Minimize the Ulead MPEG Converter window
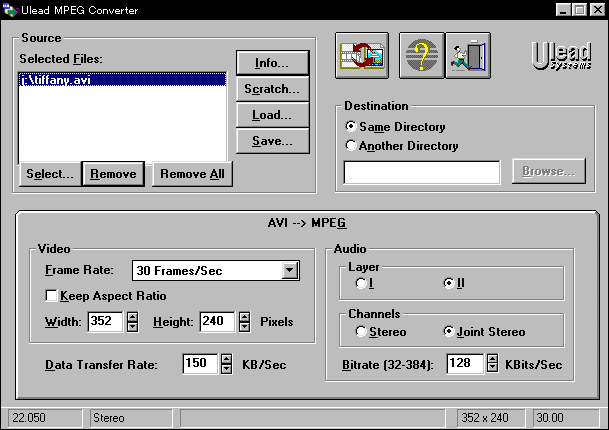Image resolution: width=609 pixels, height=430 pixels. (563, 10)
